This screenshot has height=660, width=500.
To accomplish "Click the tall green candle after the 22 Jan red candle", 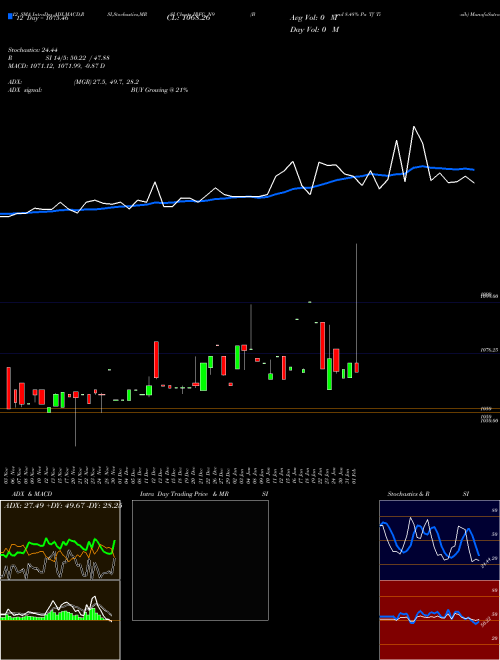I will [x=329, y=374].
